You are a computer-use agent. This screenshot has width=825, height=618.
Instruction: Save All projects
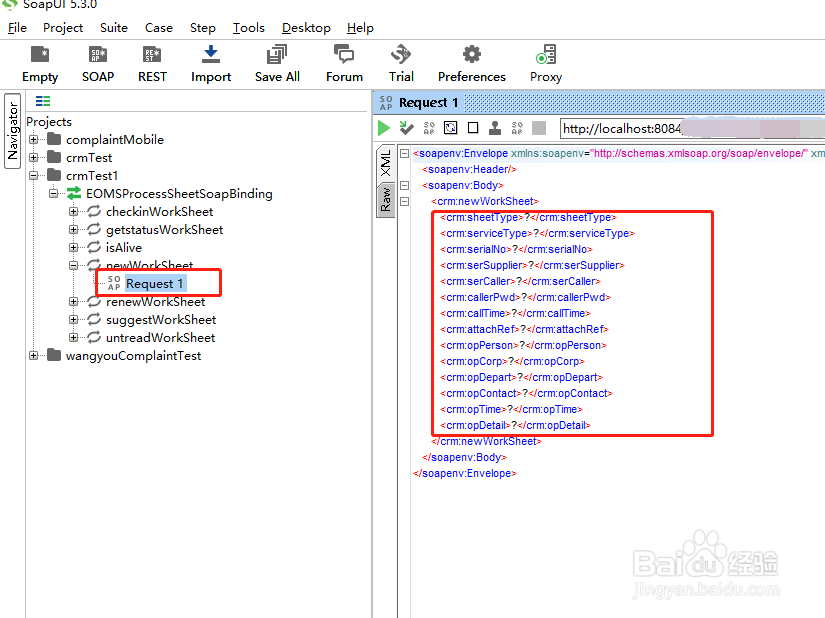coord(277,64)
